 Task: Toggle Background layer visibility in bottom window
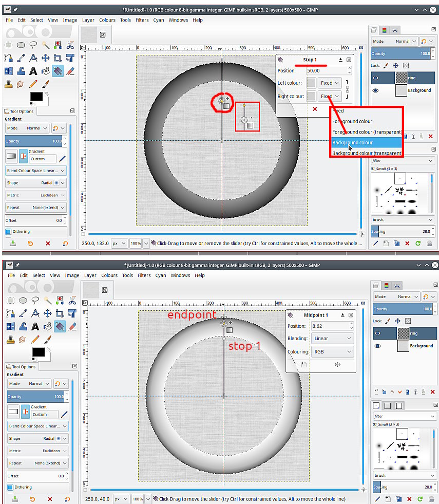coord(377,346)
